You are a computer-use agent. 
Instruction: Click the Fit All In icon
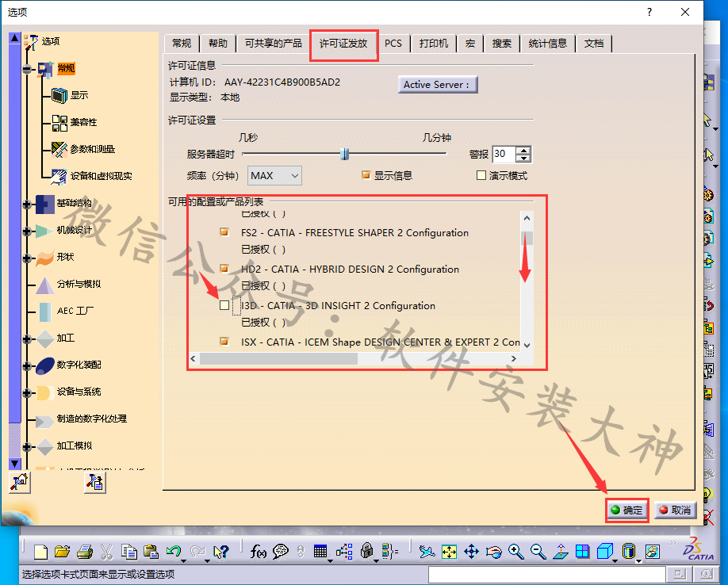pyautogui.click(x=449, y=552)
